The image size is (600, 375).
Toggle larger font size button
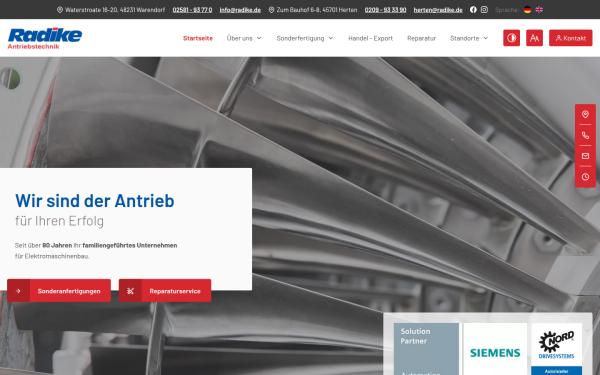pyautogui.click(x=534, y=38)
